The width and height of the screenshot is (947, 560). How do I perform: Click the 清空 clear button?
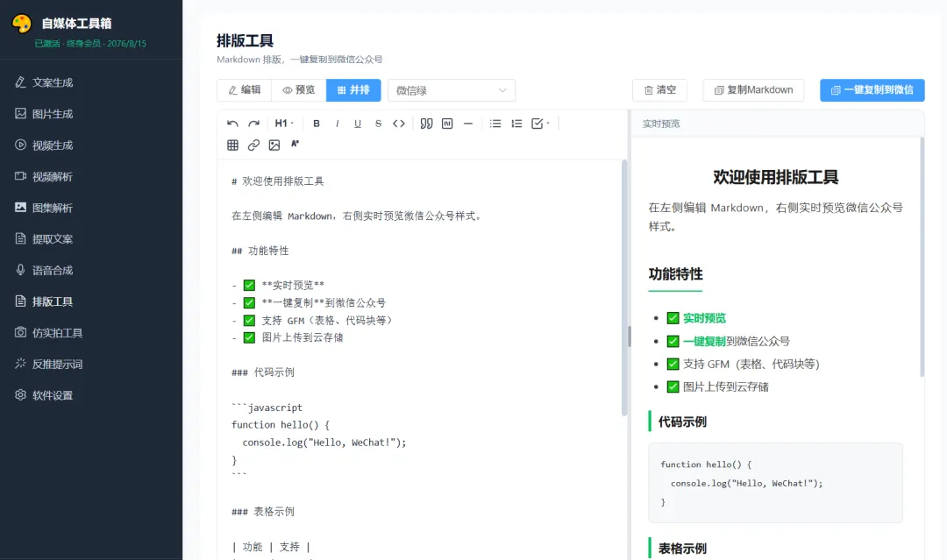pos(660,90)
